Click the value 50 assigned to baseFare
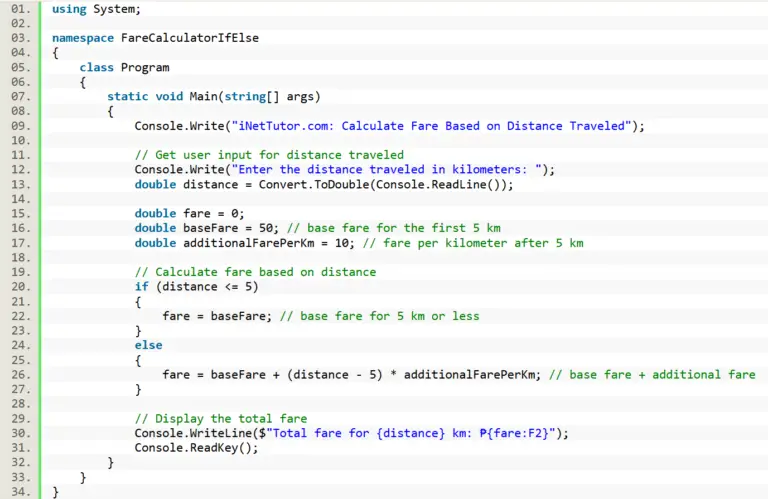Viewport: 768px width, 499px height. (258, 228)
